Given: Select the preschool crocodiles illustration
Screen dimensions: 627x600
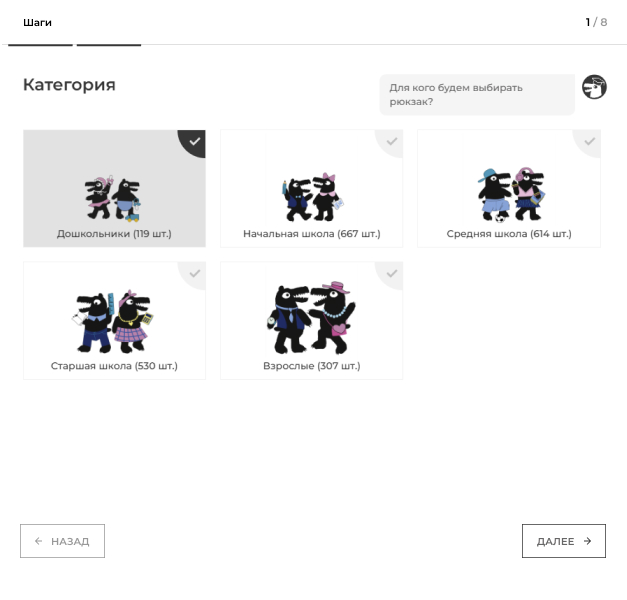Looking at the screenshot, I should tap(113, 199).
